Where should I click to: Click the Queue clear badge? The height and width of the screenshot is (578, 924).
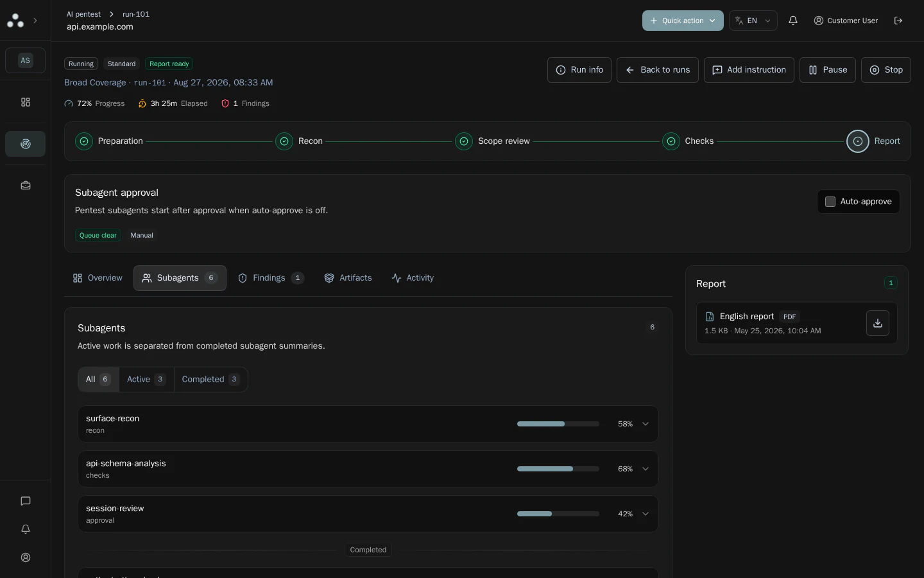pyautogui.click(x=98, y=235)
